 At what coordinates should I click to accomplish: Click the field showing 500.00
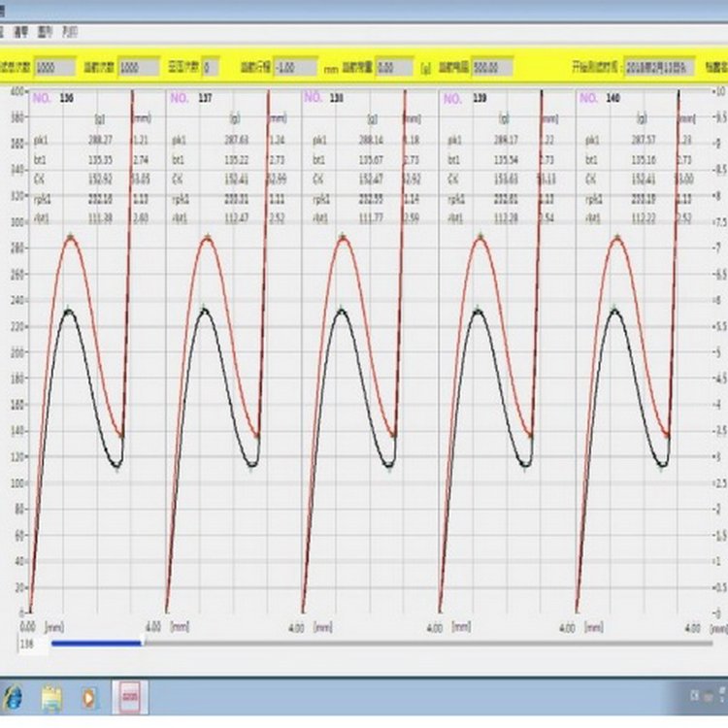pos(492,68)
